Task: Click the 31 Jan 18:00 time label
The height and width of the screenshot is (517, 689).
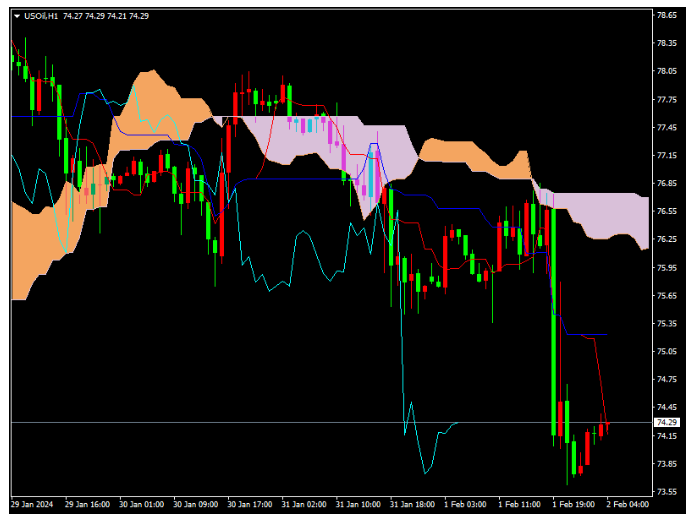Action: (x=410, y=504)
